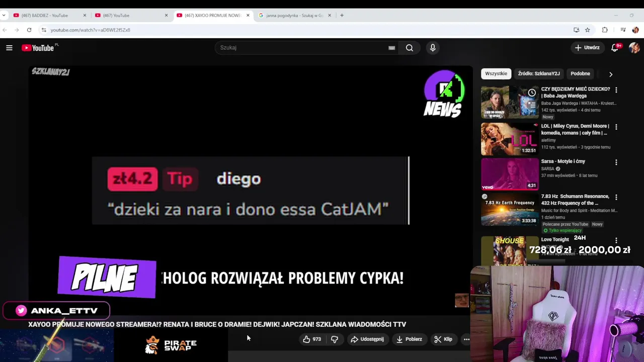The image size is (644, 362).
Task: Dislike the video with thumbs down
Action: tap(335, 339)
